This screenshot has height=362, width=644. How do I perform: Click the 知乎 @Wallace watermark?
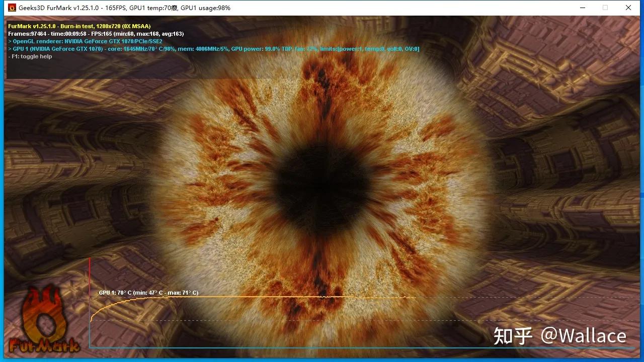559,336
